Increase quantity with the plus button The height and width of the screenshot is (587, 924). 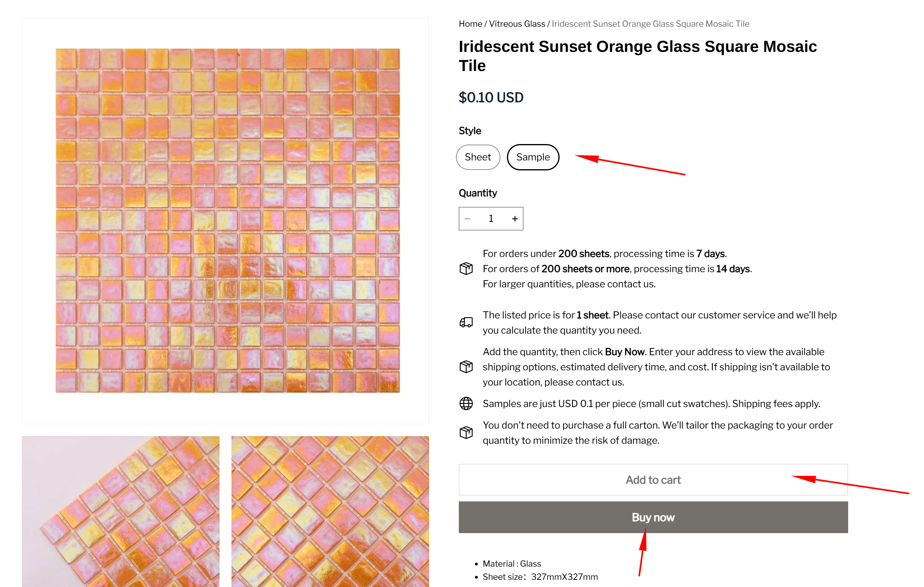coord(515,219)
